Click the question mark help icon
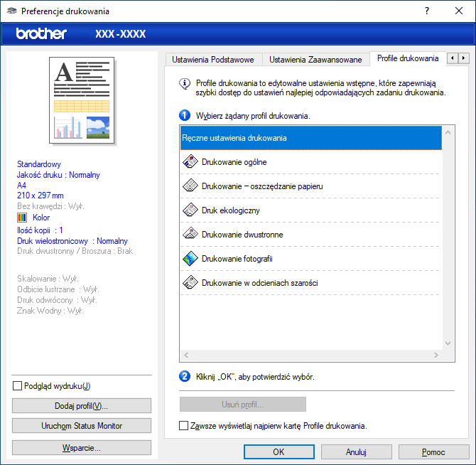This screenshot has width=476, height=465. pos(427,11)
